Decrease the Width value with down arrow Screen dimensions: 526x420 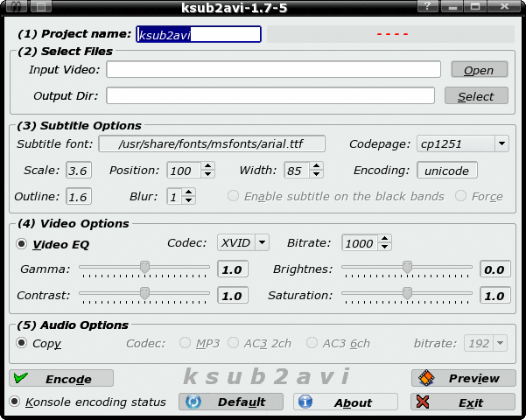tap(316, 174)
